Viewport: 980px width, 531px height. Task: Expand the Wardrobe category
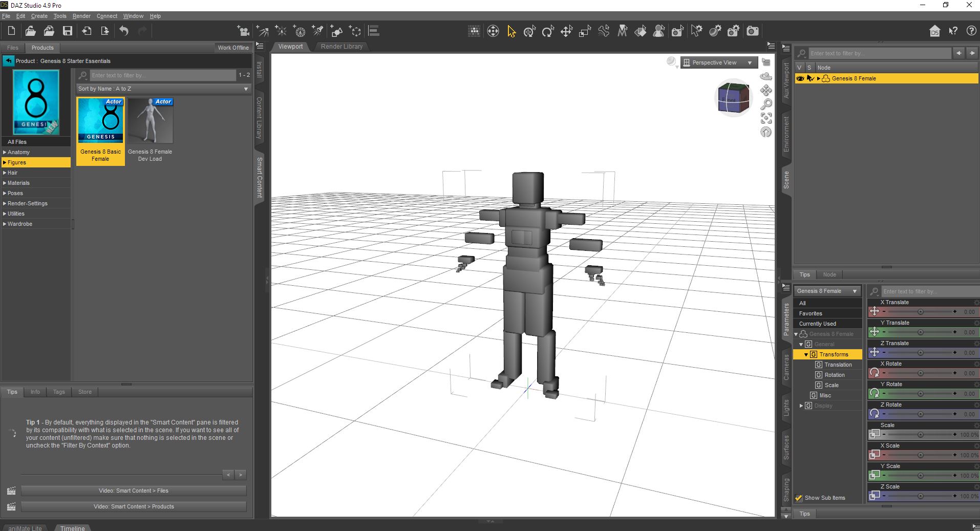coord(5,224)
